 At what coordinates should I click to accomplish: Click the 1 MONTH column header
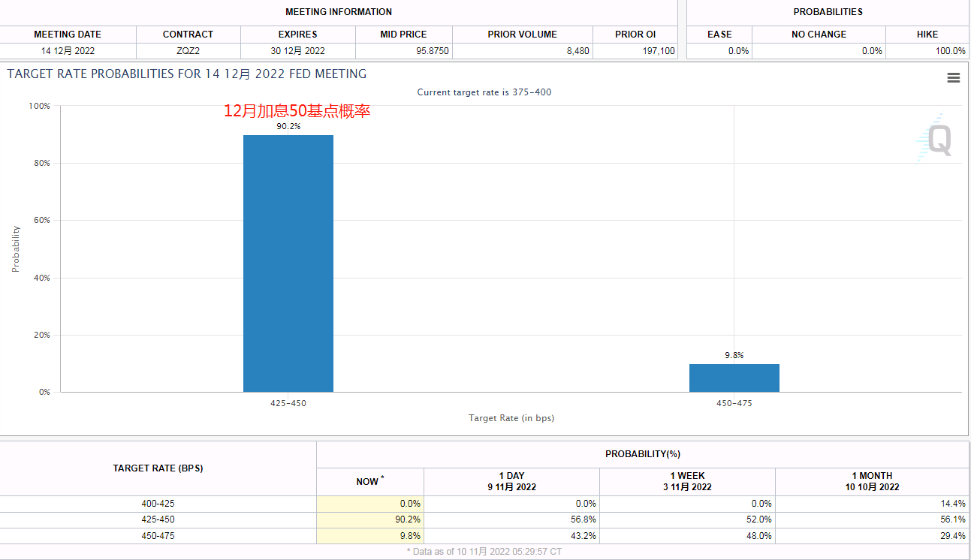coord(871,481)
